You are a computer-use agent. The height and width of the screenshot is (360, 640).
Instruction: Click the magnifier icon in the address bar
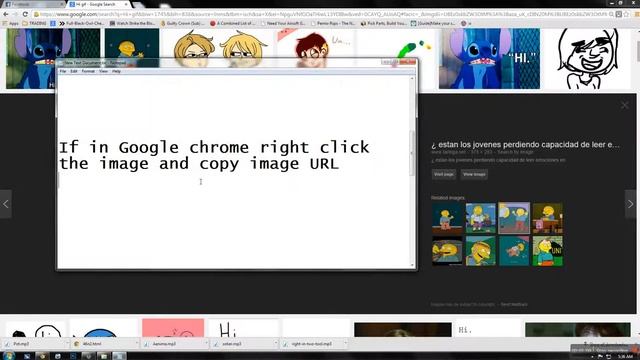(x=611, y=14)
